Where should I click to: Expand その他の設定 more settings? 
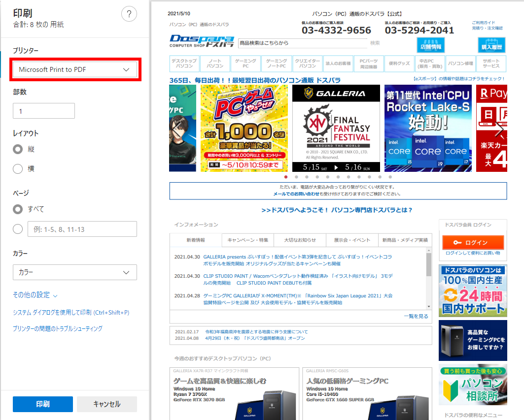coord(35,295)
